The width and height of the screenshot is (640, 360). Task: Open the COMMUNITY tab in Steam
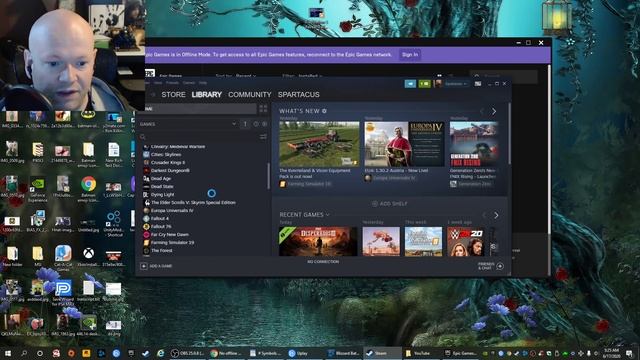tap(250, 95)
